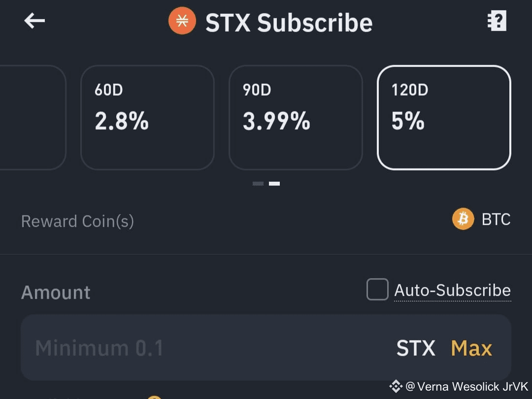This screenshot has width=532, height=399.
Task: Select the 60D 2.8% duration option
Action: 147,117
